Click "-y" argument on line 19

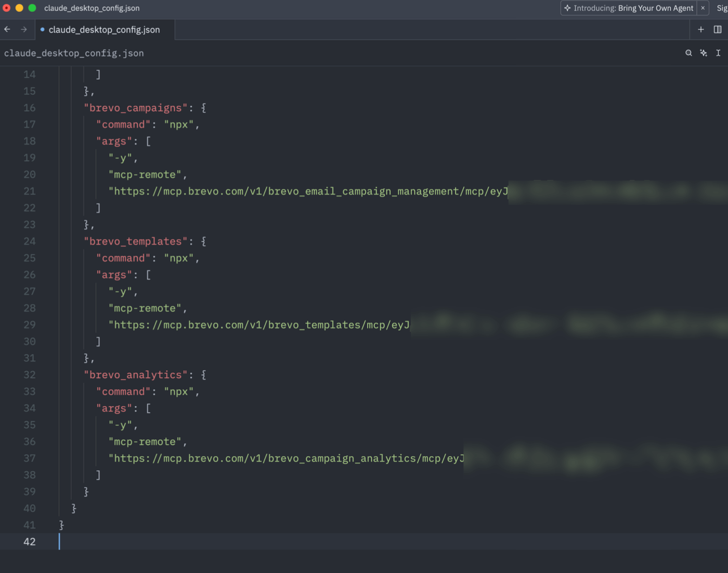click(x=120, y=158)
